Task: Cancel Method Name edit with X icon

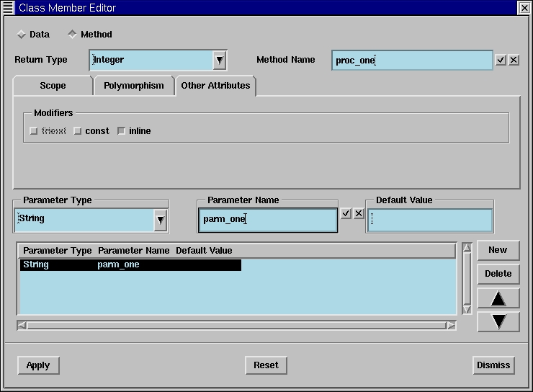Action: 514,61
